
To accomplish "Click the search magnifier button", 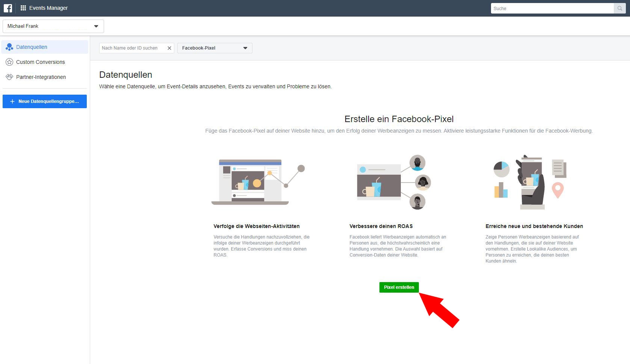I will point(619,8).
